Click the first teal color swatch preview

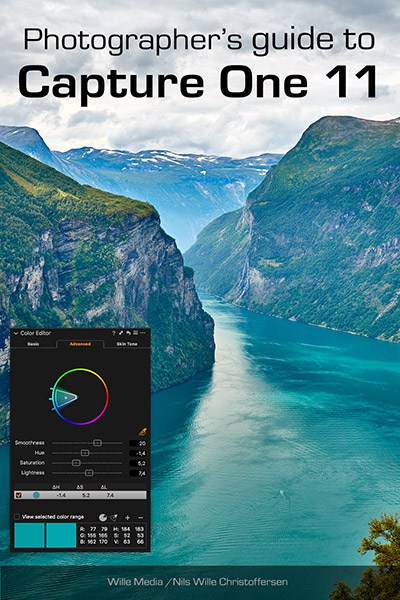29,535
